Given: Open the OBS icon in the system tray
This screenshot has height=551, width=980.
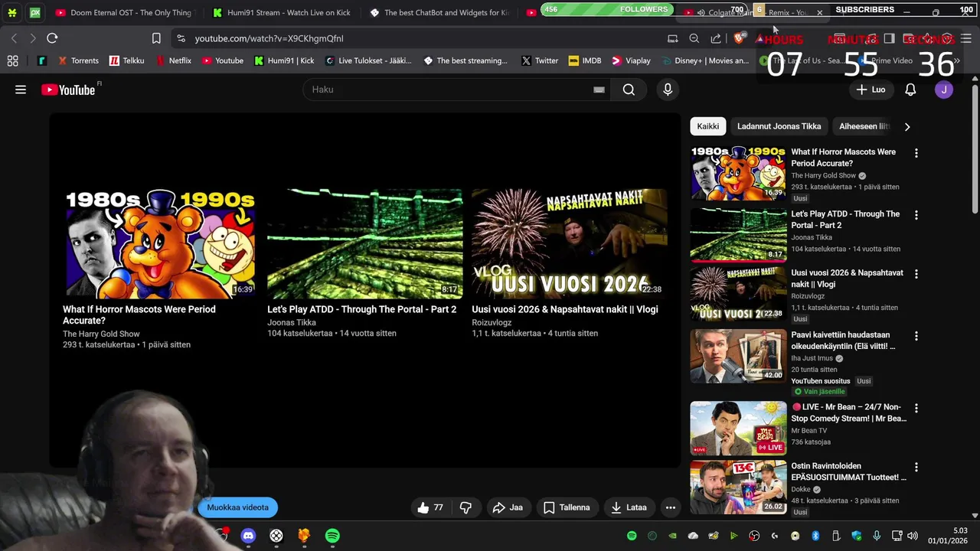Looking at the screenshot, I should (x=754, y=536).
